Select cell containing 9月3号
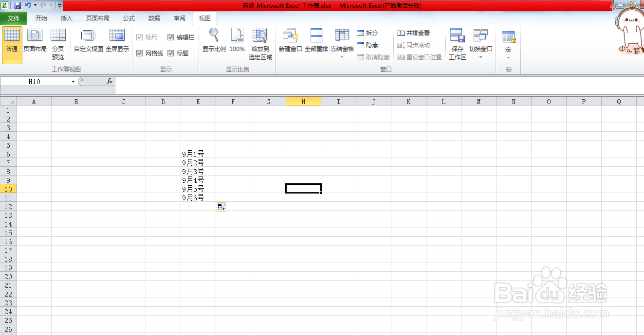The height and width of the screenshot is (335, 644). (x=198, y=171)
